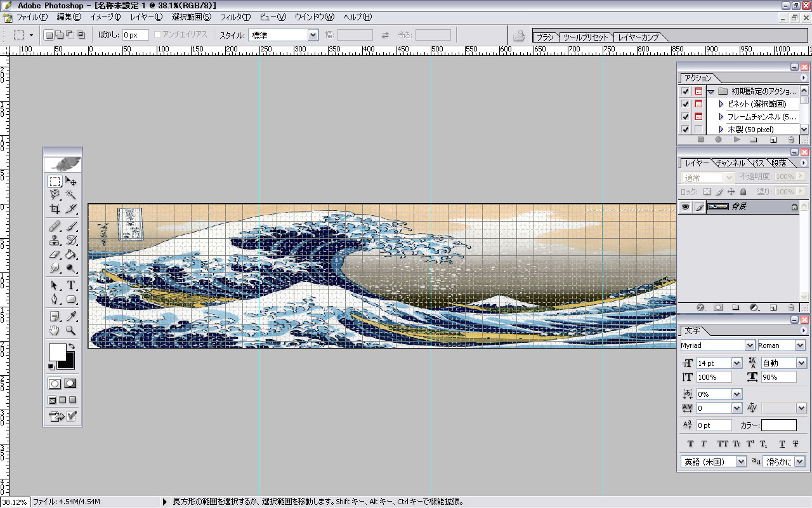Viewport: 812px width, 508px height.
Task: Activate the Path Selection arrow tool
Action: pos(55,286)
